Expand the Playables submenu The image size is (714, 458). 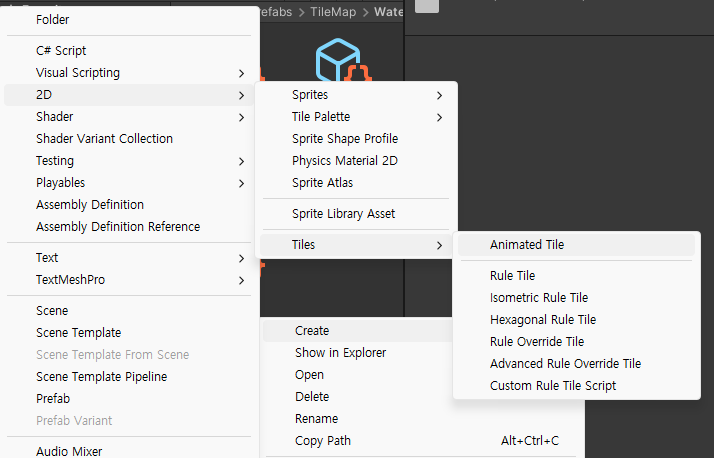point(129,183)
